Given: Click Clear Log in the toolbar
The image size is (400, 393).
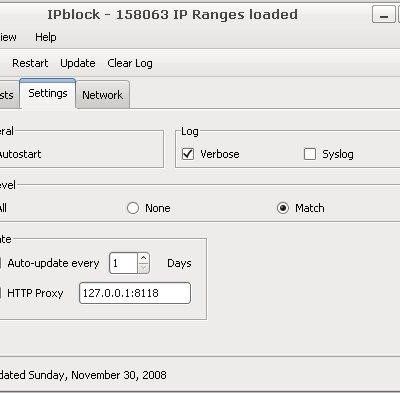Looking at the screenshot, I should [130, 63].
